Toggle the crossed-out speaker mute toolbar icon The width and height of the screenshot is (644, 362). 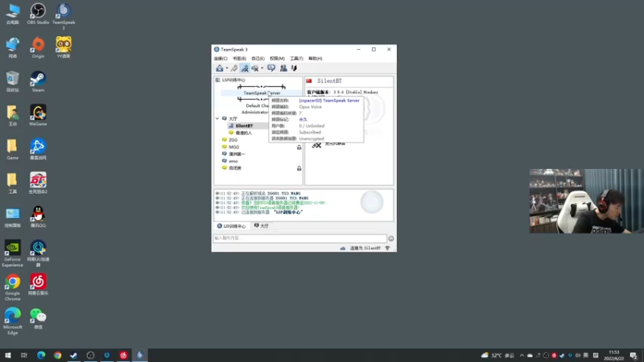[255, 68]
